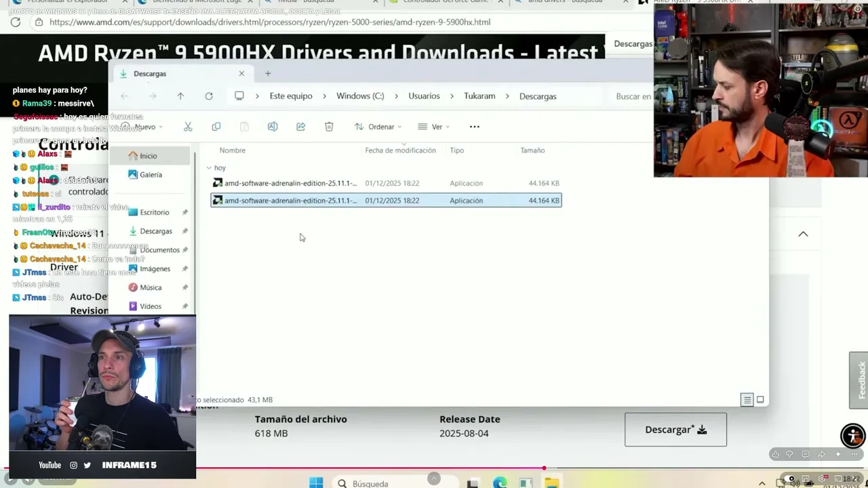
Task: Navigate to Usuarios in breadcrumb
Action: pyautogui.click(x=424, y=96)
